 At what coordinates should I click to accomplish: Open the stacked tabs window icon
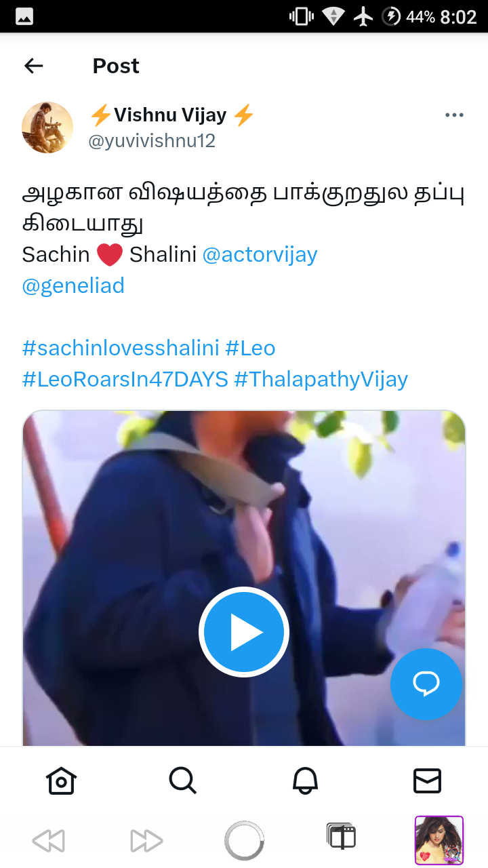click(341, 836)
